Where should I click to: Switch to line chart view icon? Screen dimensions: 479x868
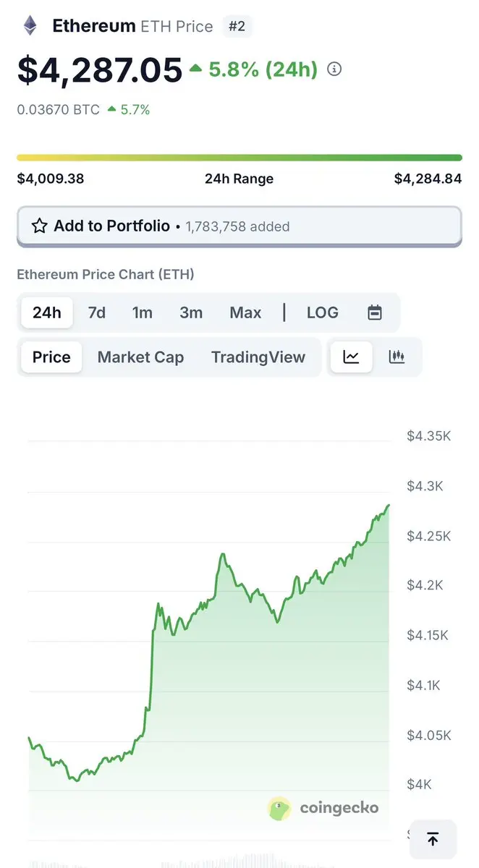[351, 357]
